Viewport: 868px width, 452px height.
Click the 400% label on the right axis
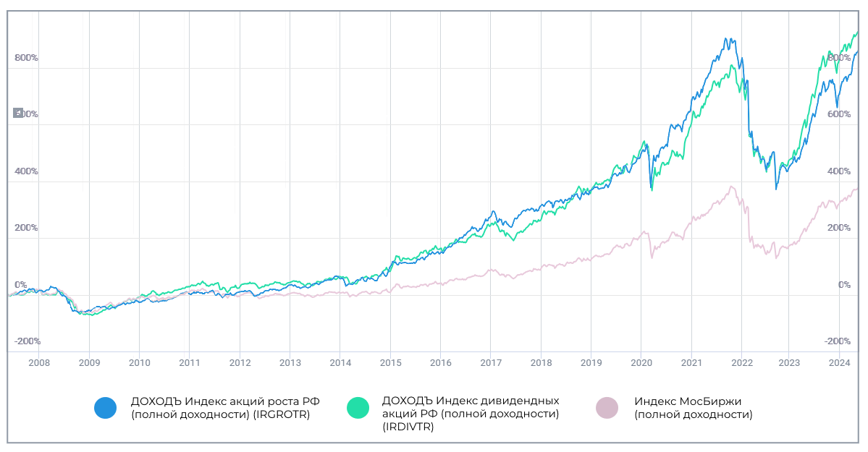coord(838,171)
